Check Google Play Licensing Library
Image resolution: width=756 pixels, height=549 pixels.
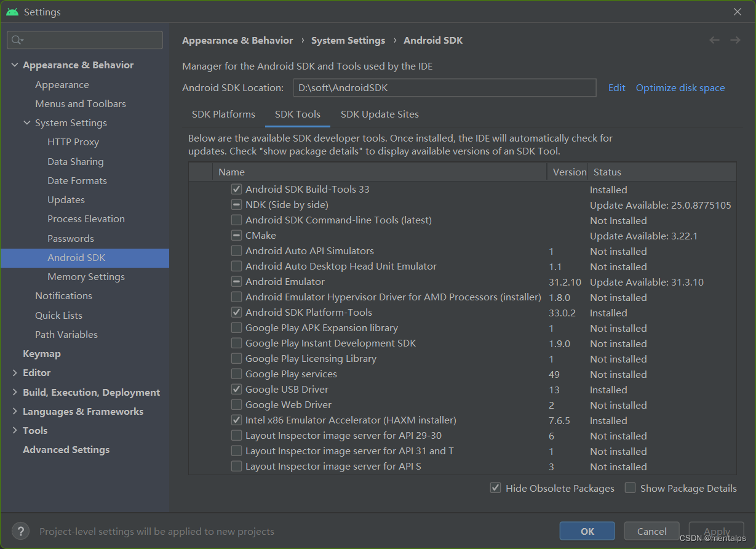pyautogui.click(x=236, y=358)
